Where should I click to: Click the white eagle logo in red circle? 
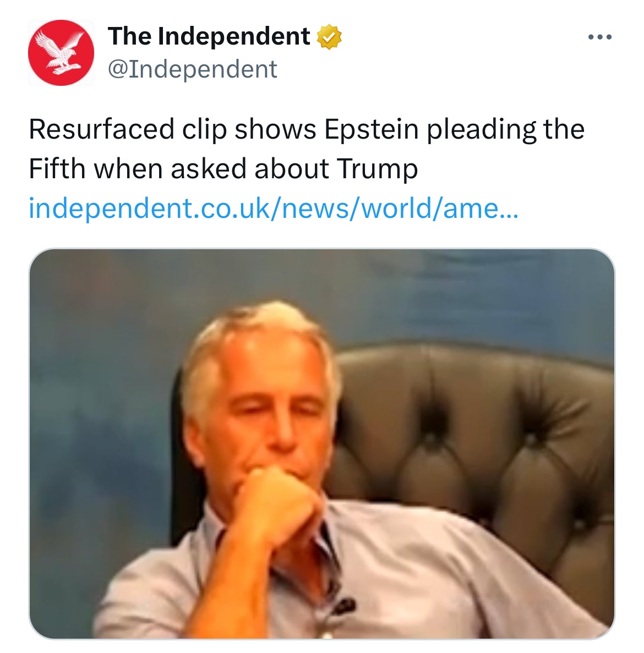61,53
